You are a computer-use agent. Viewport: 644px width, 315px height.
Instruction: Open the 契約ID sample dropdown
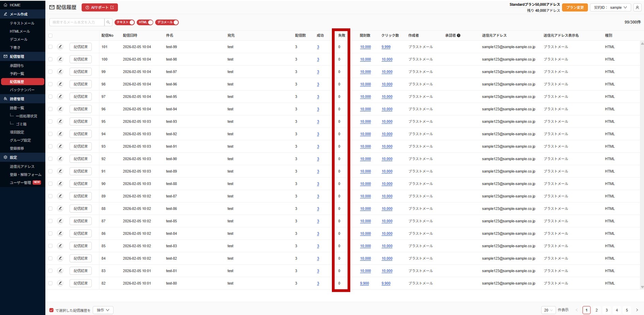coord(610,7)
